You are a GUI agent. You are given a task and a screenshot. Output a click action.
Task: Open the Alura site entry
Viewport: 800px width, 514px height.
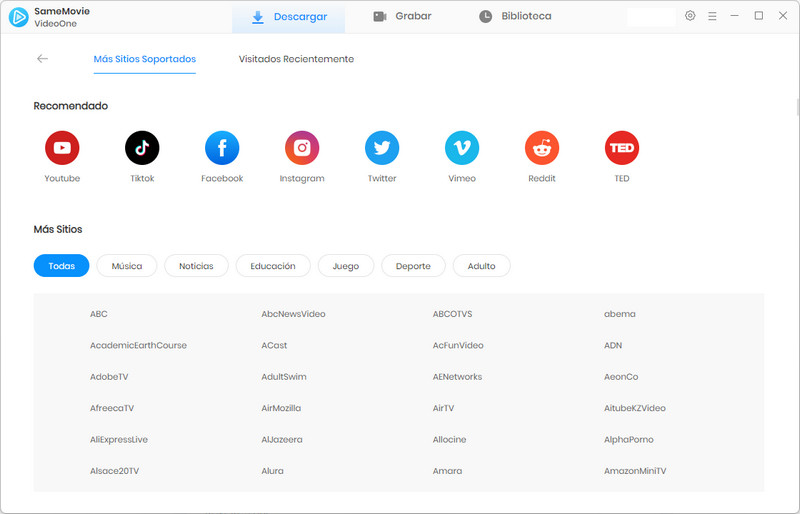click(x=272, y=471)
